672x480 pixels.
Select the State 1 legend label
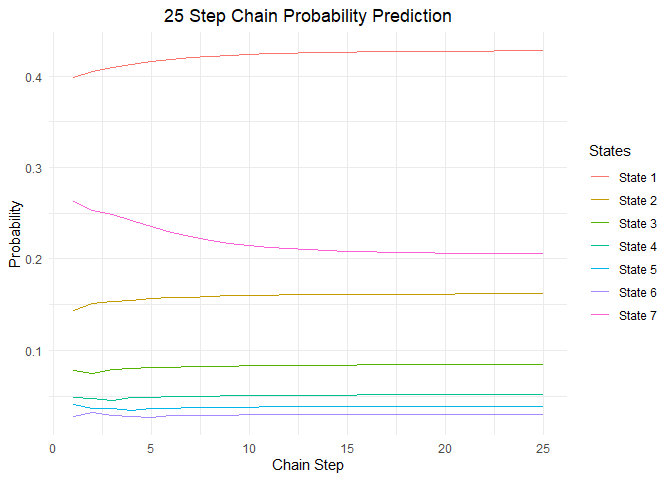point(638,177)
